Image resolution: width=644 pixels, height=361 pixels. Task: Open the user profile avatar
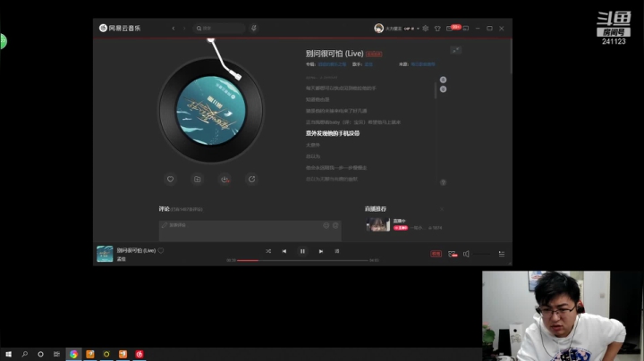[x=378, y=29]
